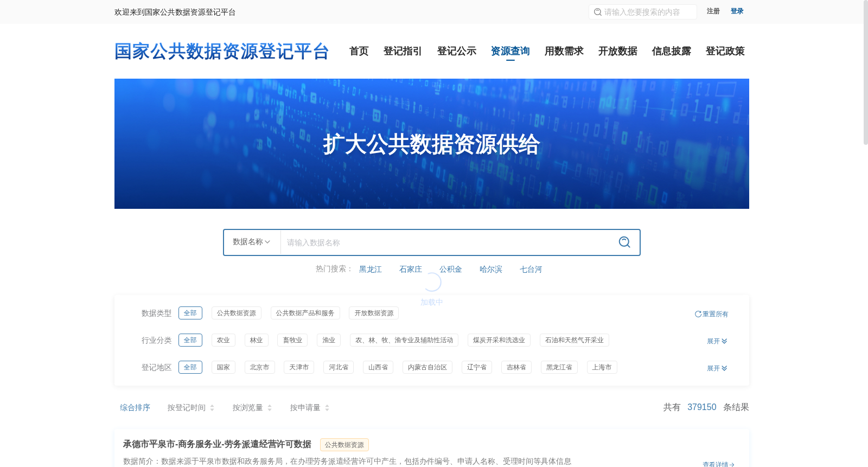This screenshot has height=467, width=868.
Task: Go to 首页 in navigation
Action: point(359,51)
